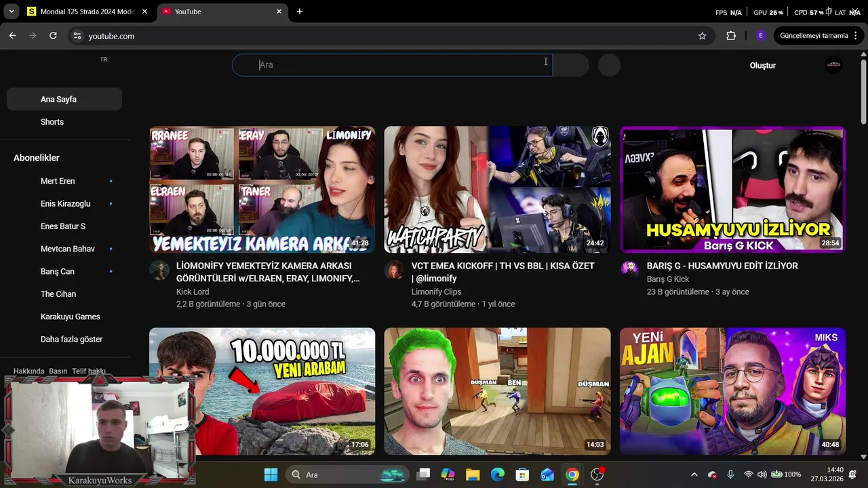
Task: Click the Windows taskbar Ara search box
Action: [347, 474]
